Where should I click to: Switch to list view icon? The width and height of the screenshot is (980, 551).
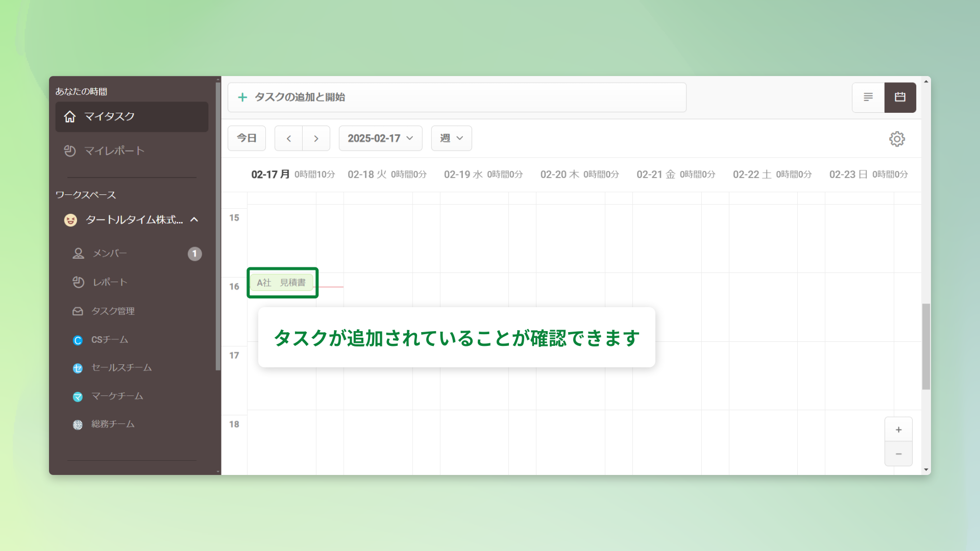click(868, 97)
